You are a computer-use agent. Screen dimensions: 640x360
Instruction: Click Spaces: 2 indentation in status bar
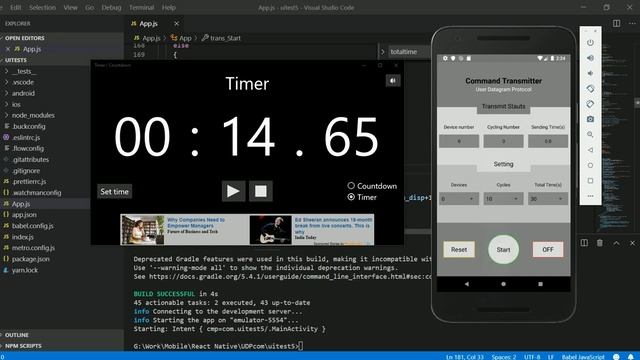tap(504, 357)
